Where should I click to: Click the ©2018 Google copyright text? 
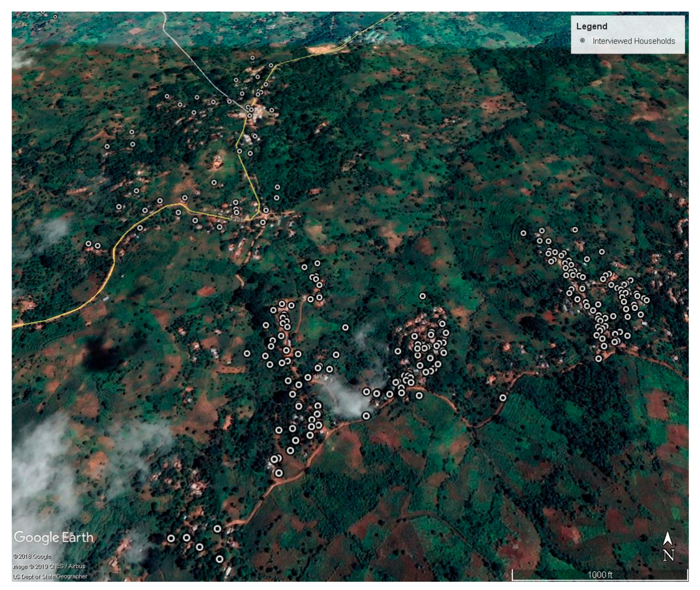pyautogui.click(x=32, y=556)
